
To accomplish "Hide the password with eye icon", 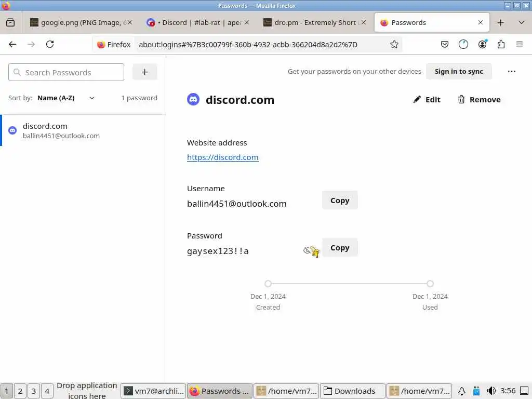I will 308,251.
